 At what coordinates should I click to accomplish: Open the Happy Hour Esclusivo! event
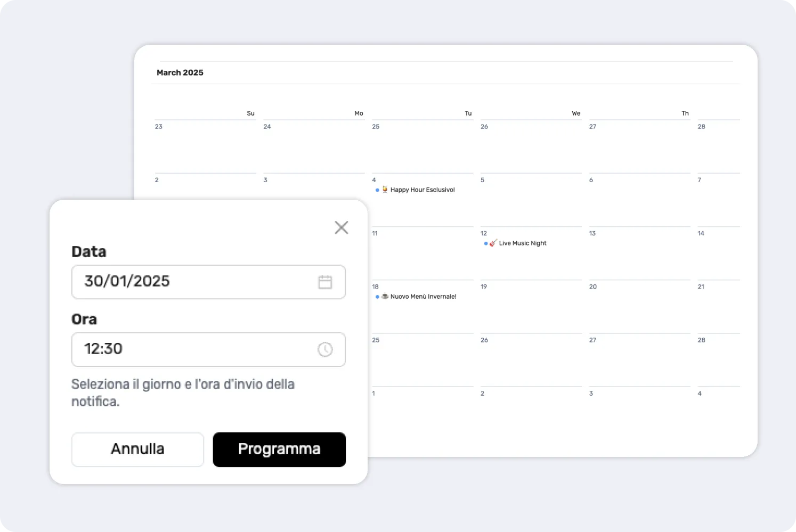pos(423,190)
